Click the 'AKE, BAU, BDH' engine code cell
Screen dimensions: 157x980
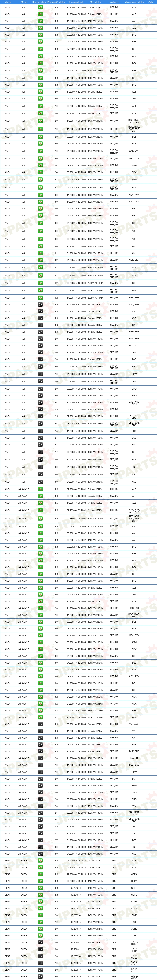(x=134, y=813)
